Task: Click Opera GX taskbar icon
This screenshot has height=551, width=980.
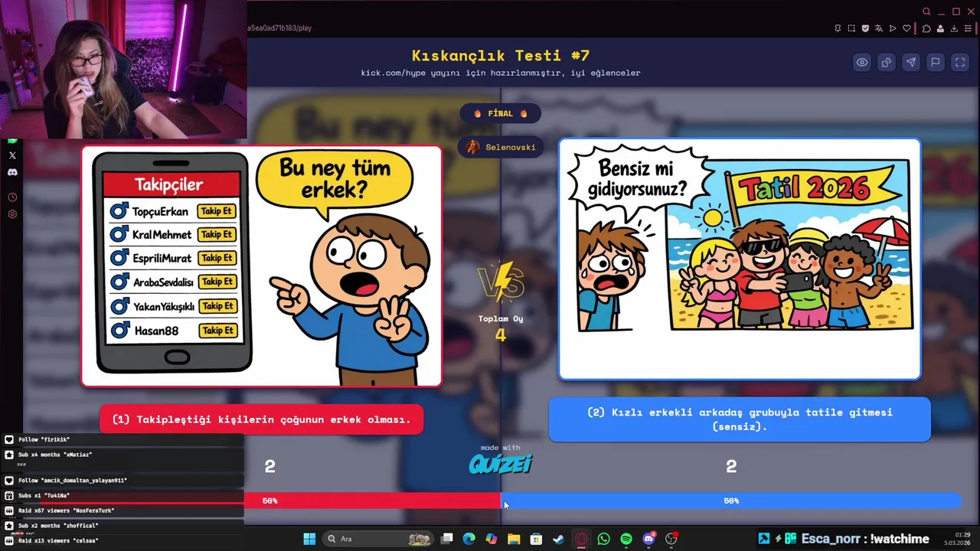Action: (581, 539)
